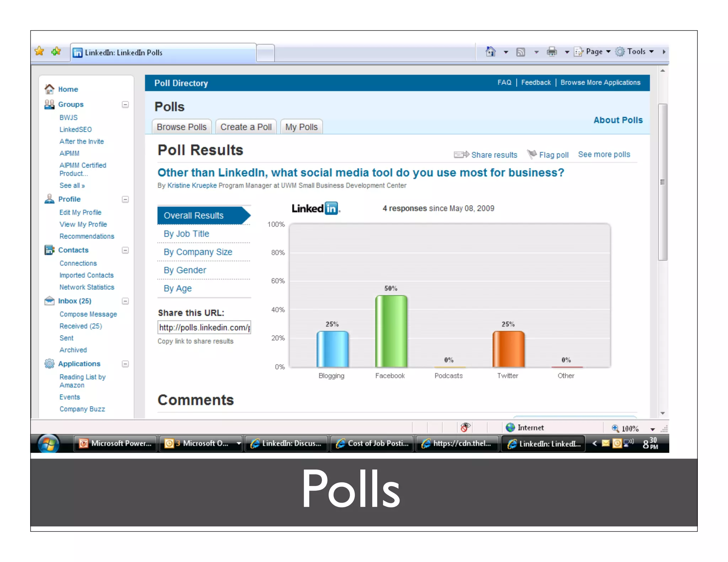Click the Add to Favorites icon
The height and width of the screenshot is (562, 728).
click(56, 52)
